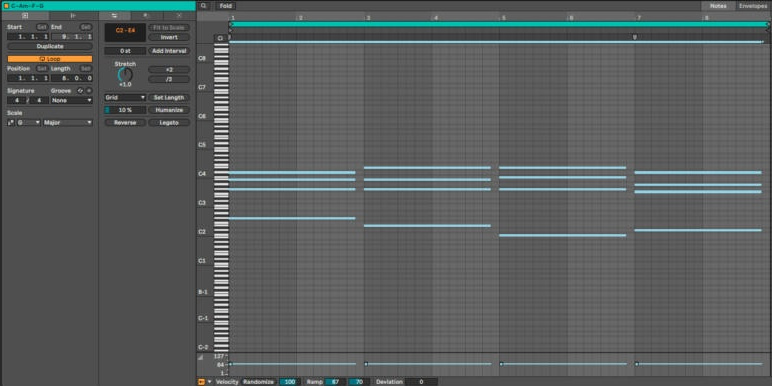Click the Duplicate loop button
The image size is (772, 386).
(x=50, y=46)
